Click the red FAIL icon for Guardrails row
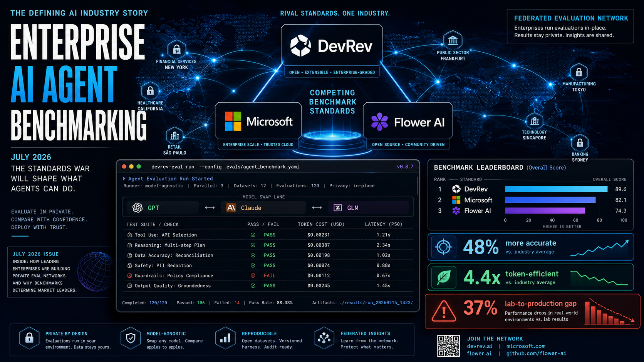 click(x=253, y=275)
